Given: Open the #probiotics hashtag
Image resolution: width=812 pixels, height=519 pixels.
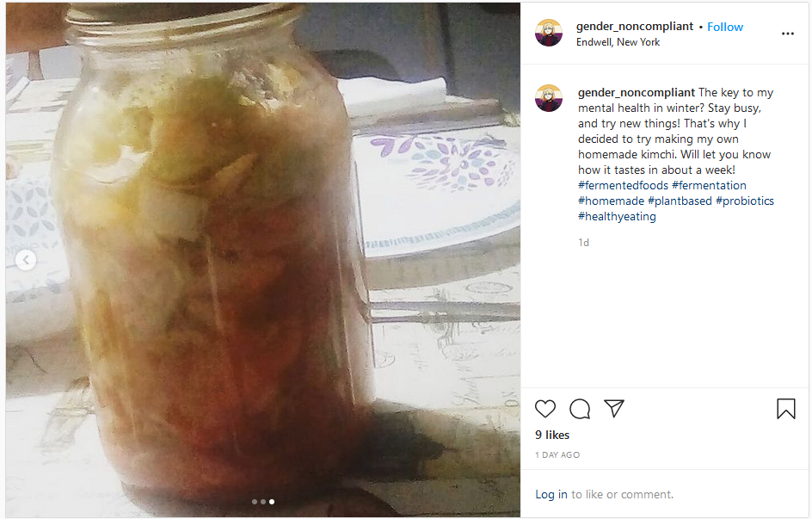Looking at the screenshot, I should point(745,201).
